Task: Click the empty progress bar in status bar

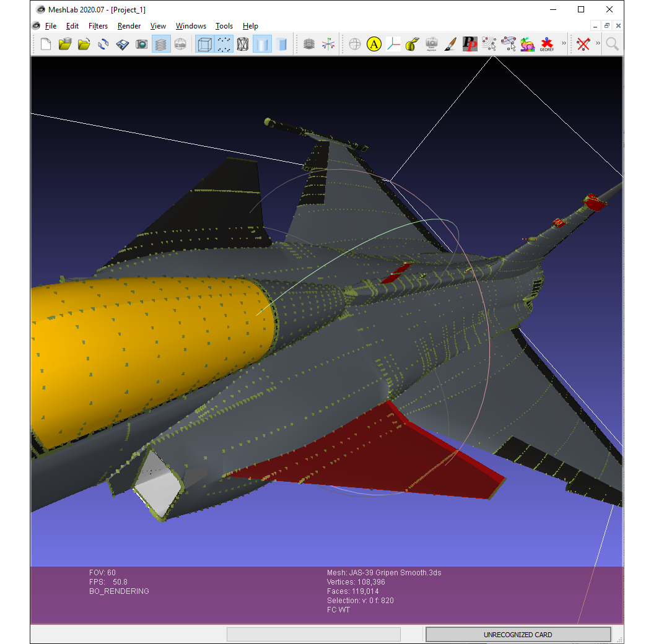Action: pyautogui.click(x=313, y=635)
